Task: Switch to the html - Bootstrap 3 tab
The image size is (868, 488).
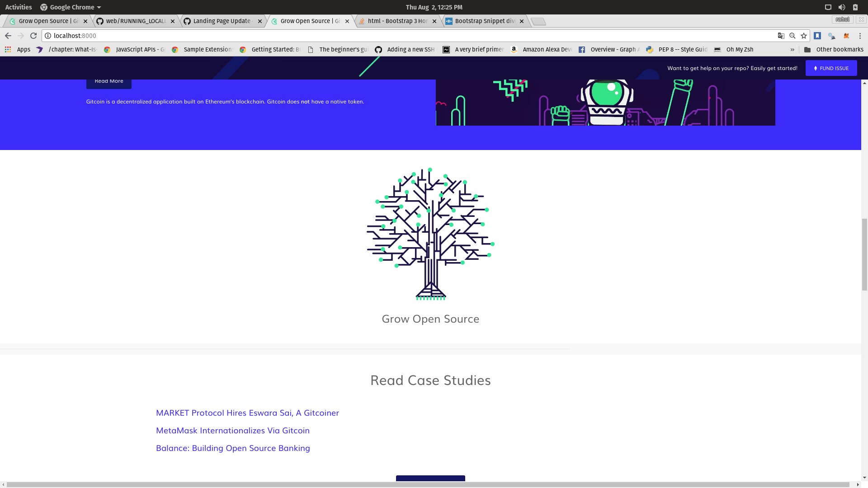Action: point(395,21)
